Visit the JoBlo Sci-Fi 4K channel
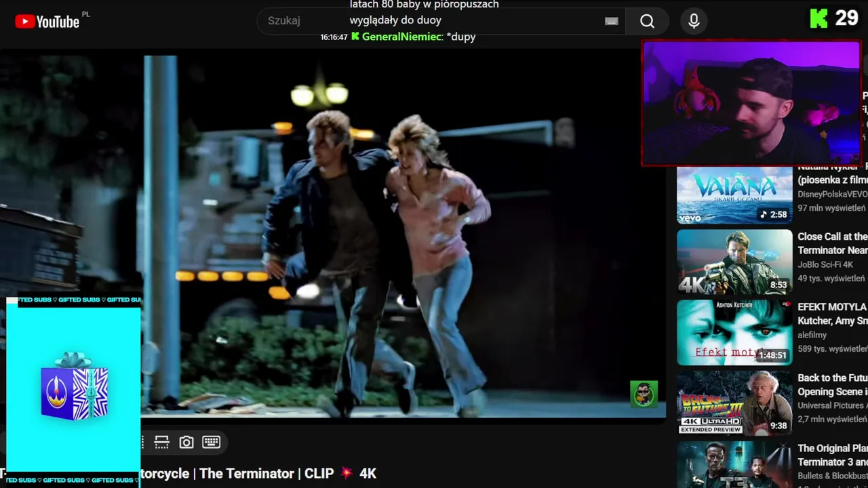Image resolution: width=868 pixels, height=488 pixels. click(x=827, y=264)
